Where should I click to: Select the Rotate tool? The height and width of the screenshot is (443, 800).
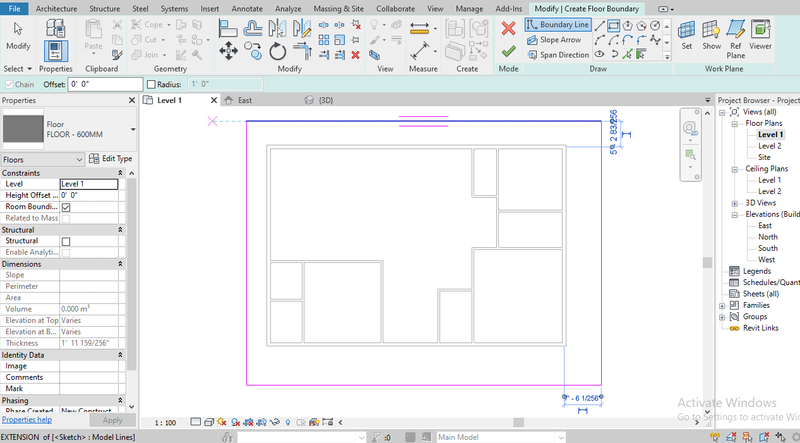pyautogui.click(x=278, y=51)
